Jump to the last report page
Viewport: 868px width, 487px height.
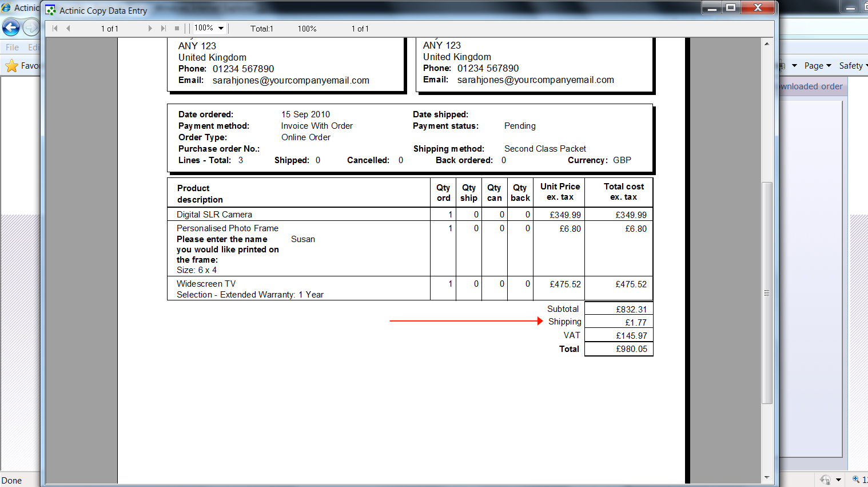(x=163, y=28)
